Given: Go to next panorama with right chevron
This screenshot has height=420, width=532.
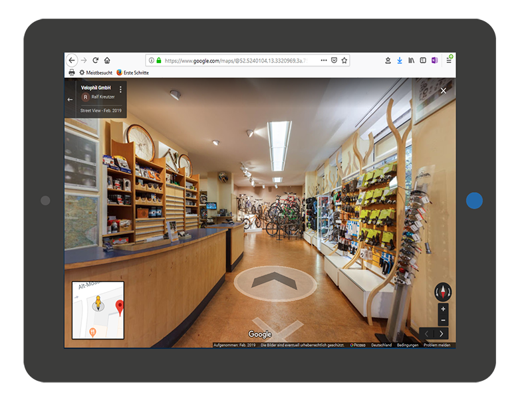Looking at the screenshot, I should [441, 334].
